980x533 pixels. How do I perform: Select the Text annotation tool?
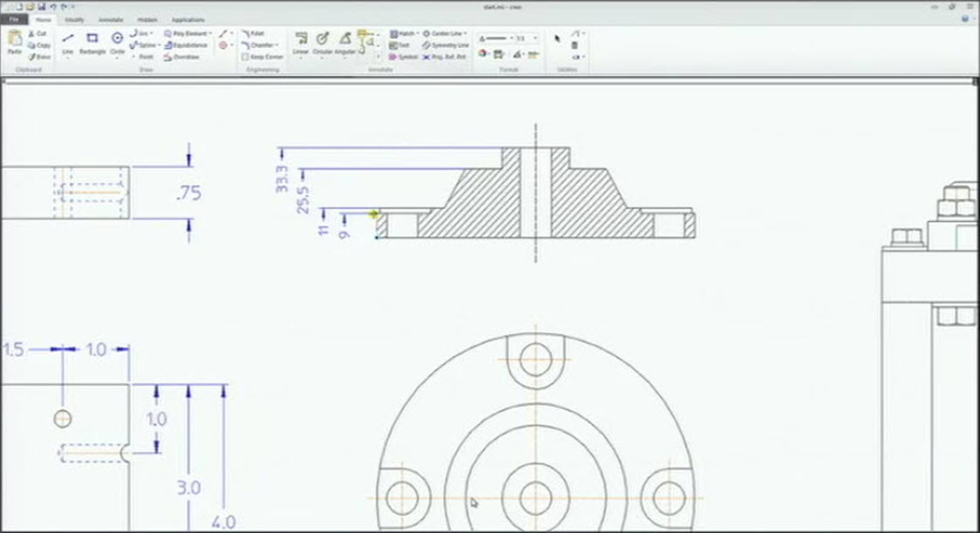(400, 45)
